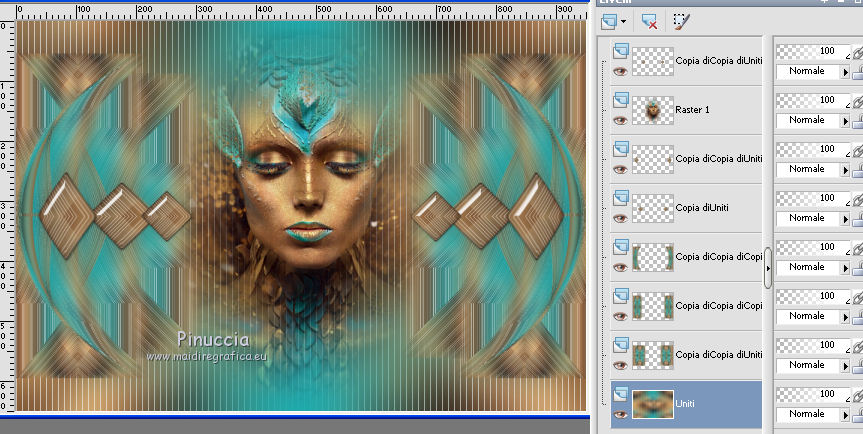The width and height of the screenshot is (863, 434).
Task: Hide the Raster 1 layer via eye icon
Action: (x=620, y=120)
